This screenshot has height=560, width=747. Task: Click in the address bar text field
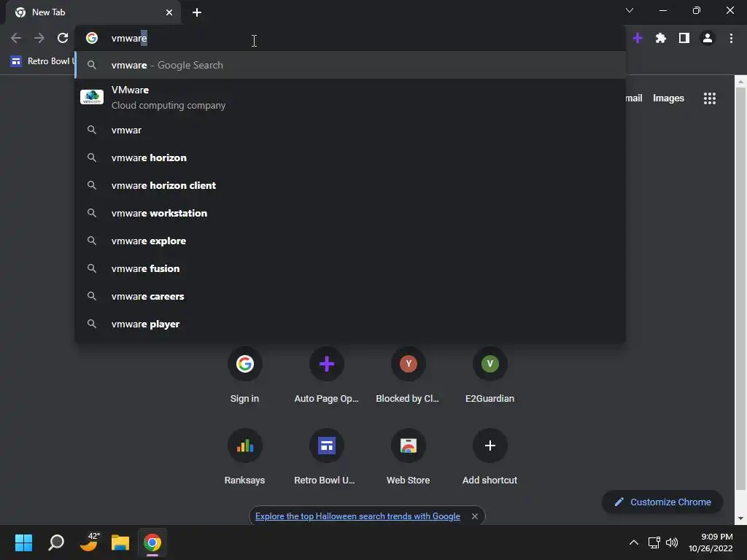click(350, 38)
